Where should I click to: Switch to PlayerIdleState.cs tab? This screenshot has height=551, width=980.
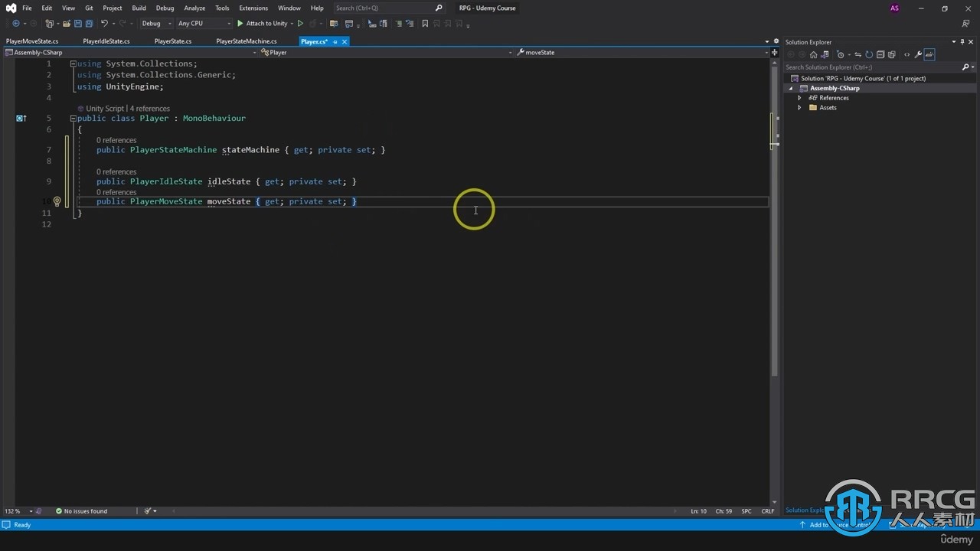point(106,41)
